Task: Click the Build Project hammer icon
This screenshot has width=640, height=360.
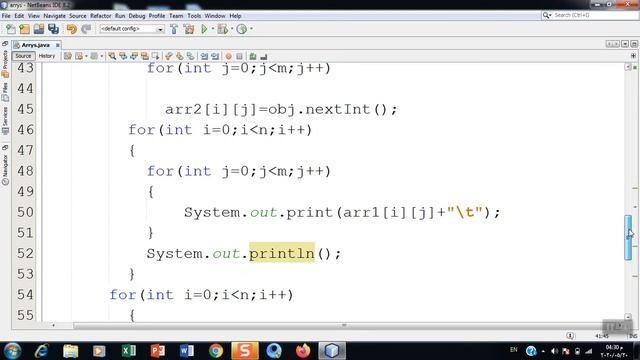Action: click(174, 29)
